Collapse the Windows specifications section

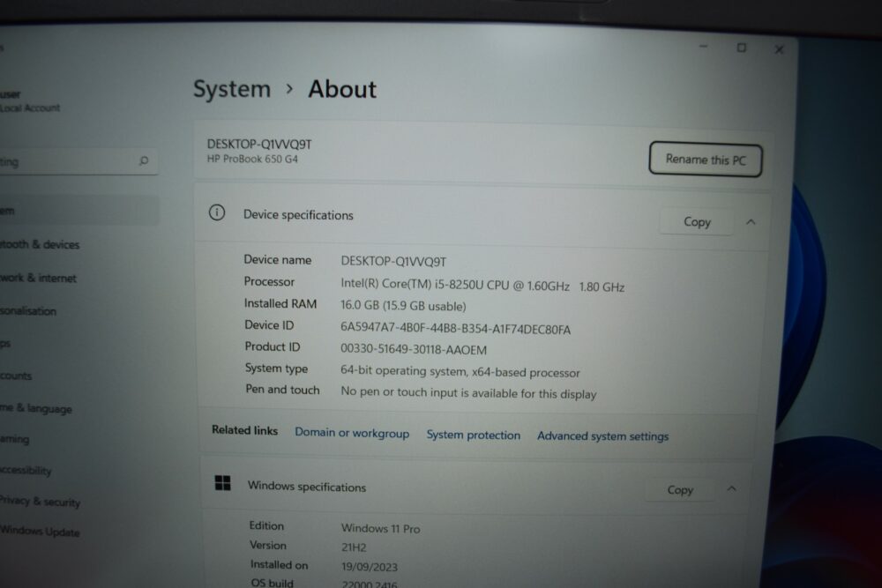[x=731, y=488]
